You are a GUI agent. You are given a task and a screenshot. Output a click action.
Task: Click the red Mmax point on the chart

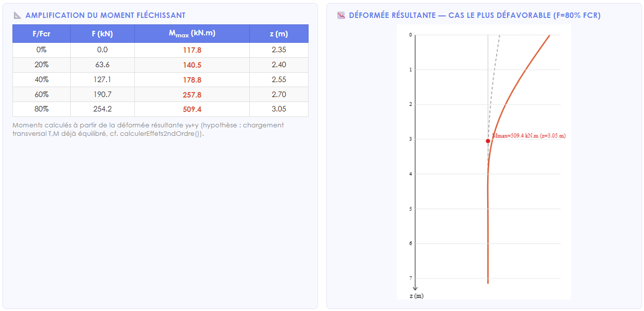point(488,141)
